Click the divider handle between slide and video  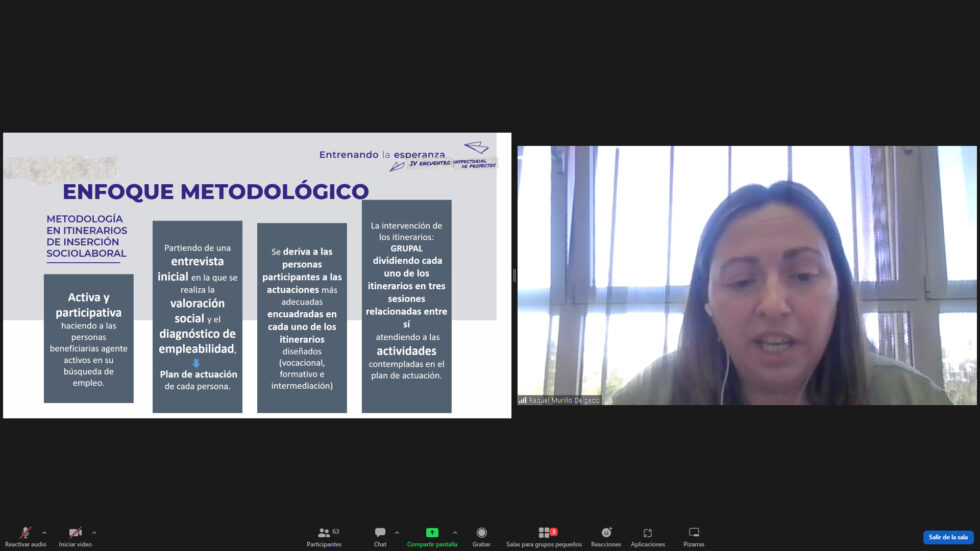click(x=514, y=275)
